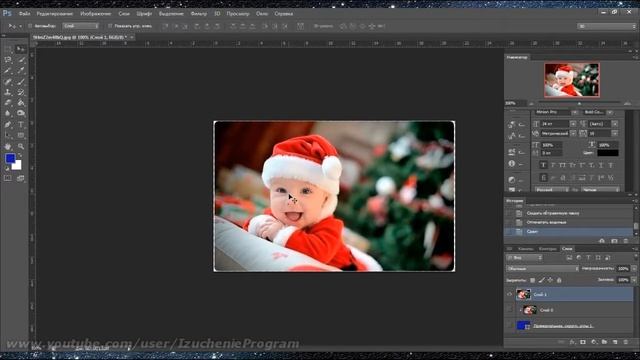The image size is (640, 360).
Task: Filter layers by pixel layers icon
Action: tap(569, 258)
